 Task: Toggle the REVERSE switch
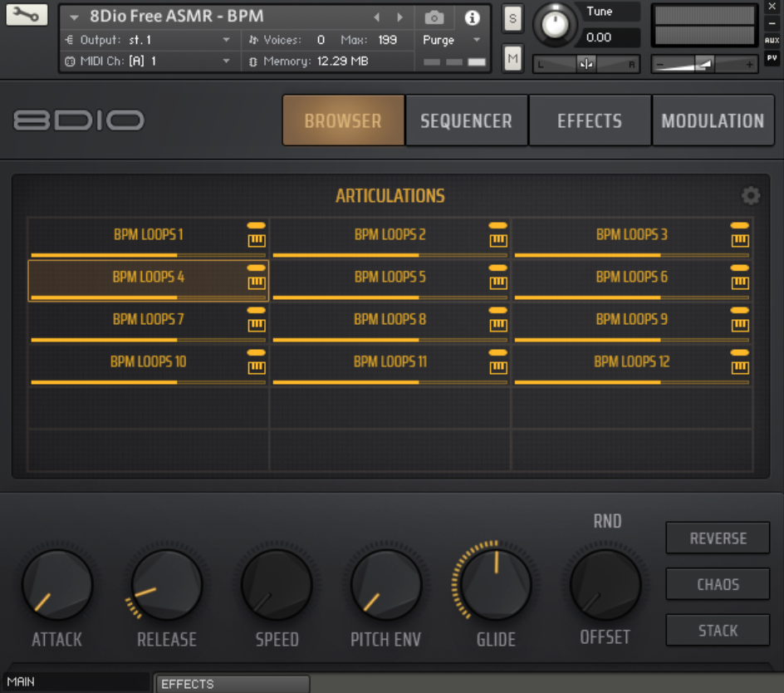click(718, 538)
